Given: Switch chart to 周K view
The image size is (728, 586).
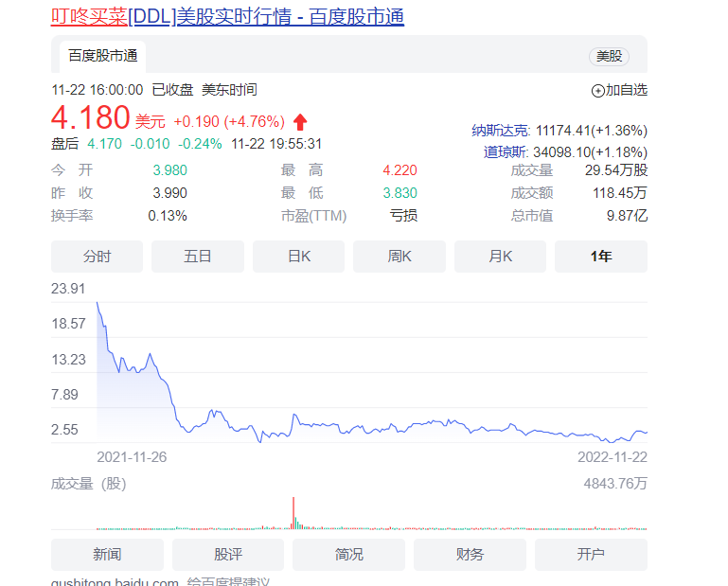Looking at the screenshot, I should click(x=400, y=257).
